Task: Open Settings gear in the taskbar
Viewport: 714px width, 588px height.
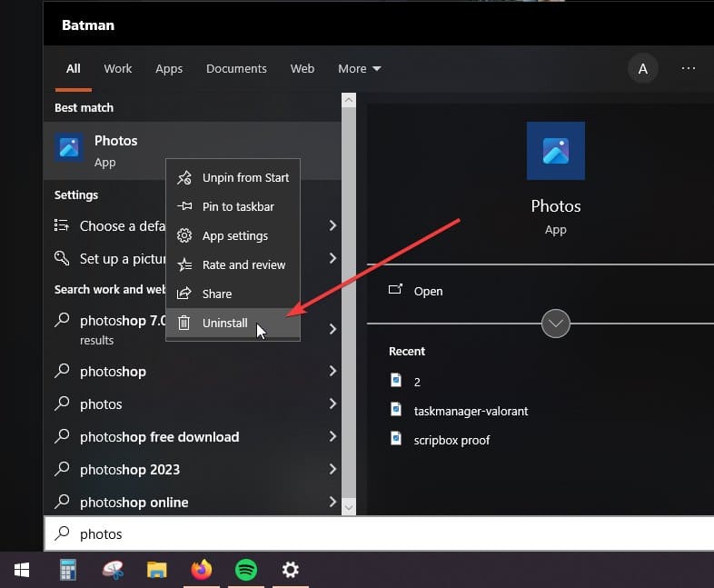Action: point(290,570)
